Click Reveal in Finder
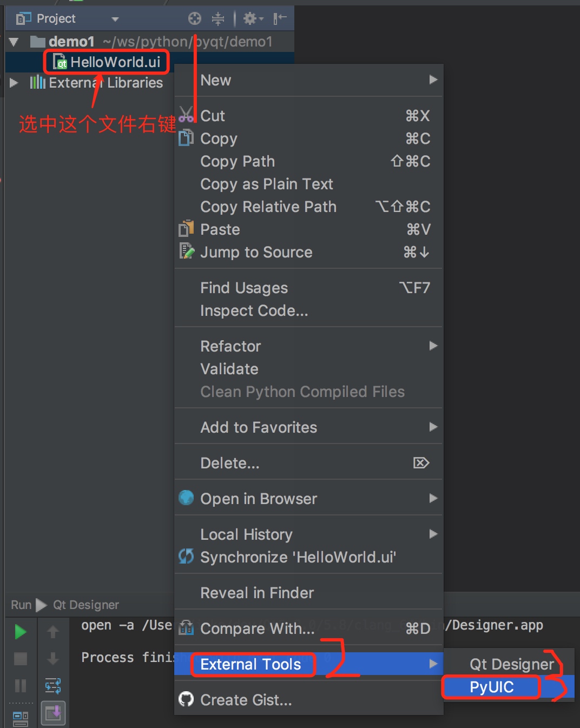 (x=257, y=593)
